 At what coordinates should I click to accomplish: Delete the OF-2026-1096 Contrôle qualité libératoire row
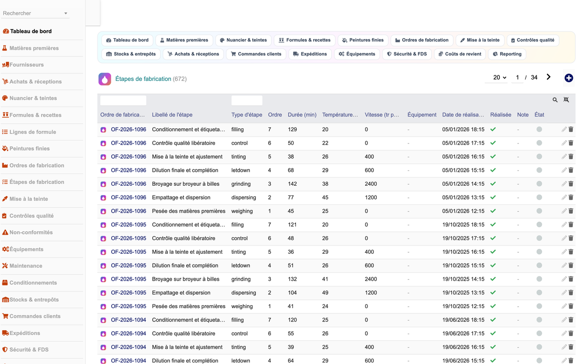coord(571,143)
